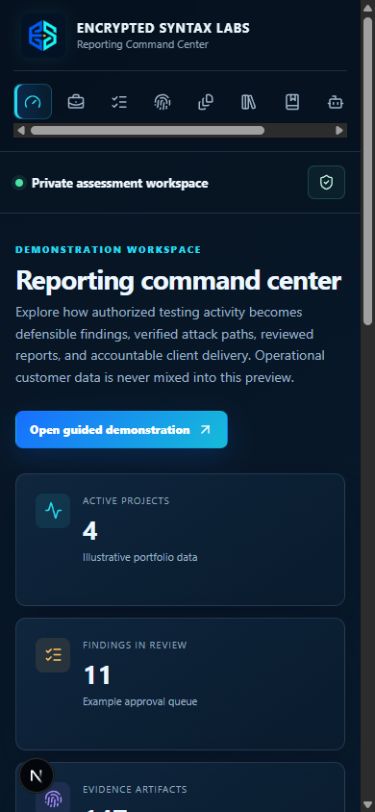Click the DEMONSTRATION WORKSPACE label

pyautogui.click(x=108, y=250)
